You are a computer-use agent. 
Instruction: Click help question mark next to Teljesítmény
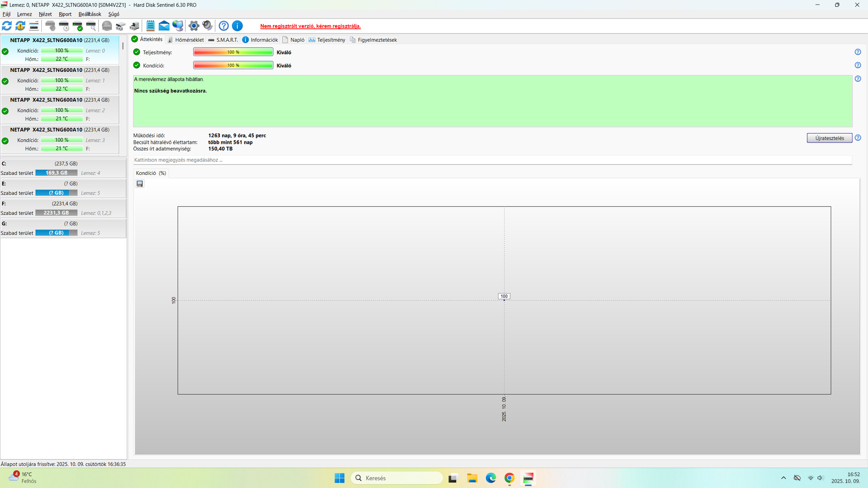point(858,52)
